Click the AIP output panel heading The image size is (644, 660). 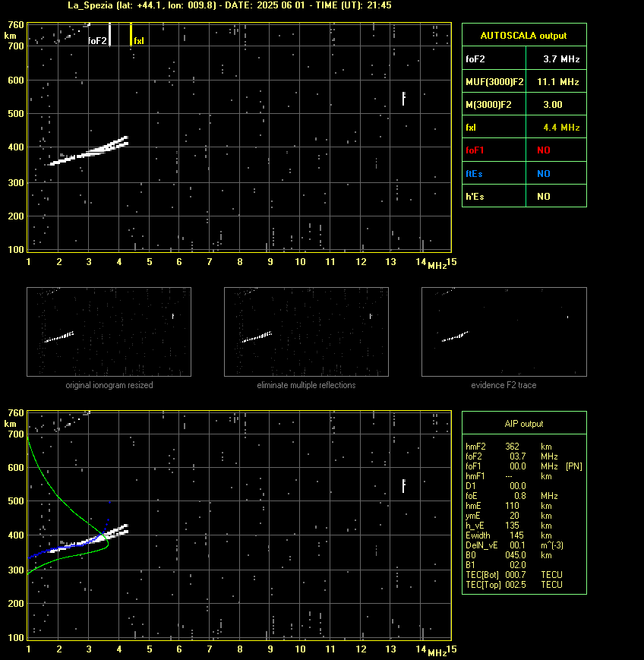click(523, 424)
